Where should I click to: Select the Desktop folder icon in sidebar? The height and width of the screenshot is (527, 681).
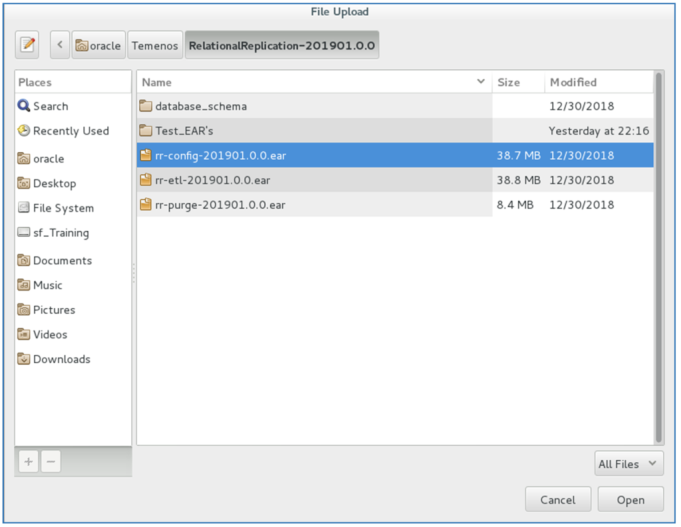pyautogui.click(x=24, y=183)
